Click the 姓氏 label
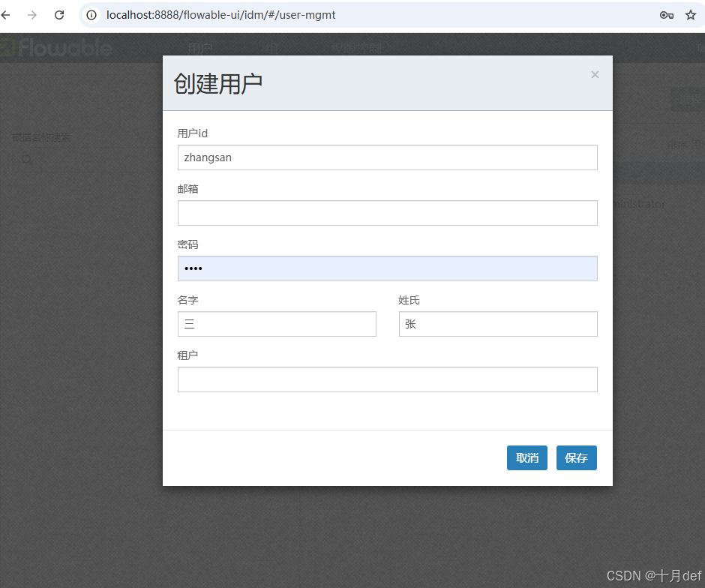Viewport: 705px width, 588px height. pos(409,300)
